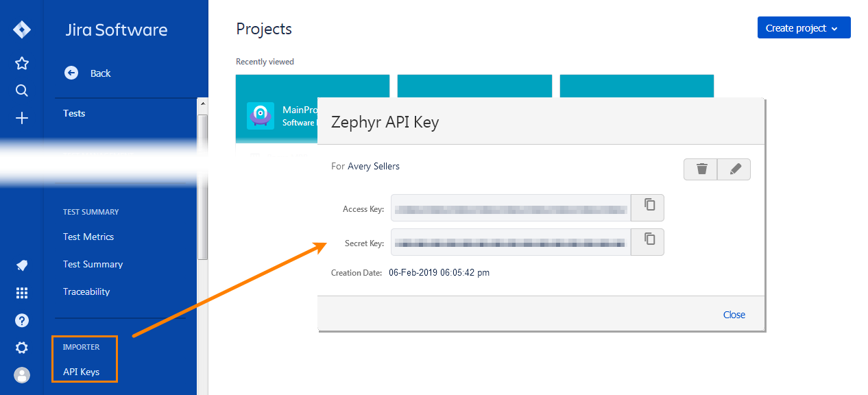
Task: Copy the Secret Key to clipboard
Action: (647, 241)
